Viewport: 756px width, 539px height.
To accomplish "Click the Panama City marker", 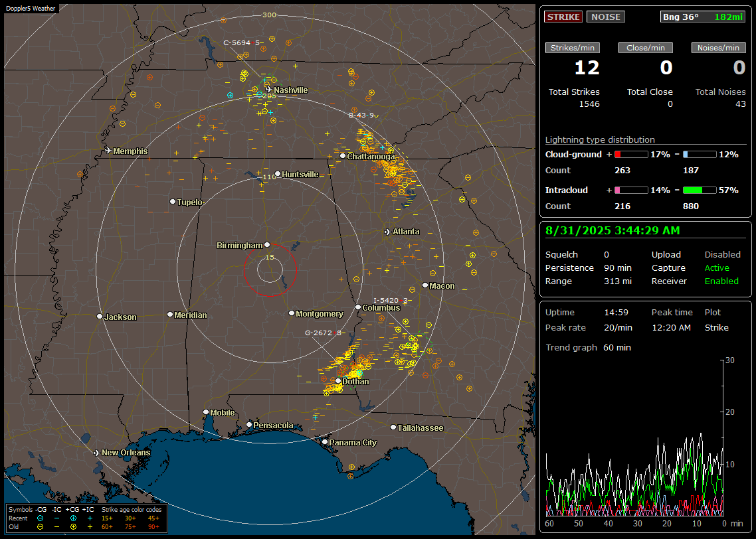I will click(325, 441).
